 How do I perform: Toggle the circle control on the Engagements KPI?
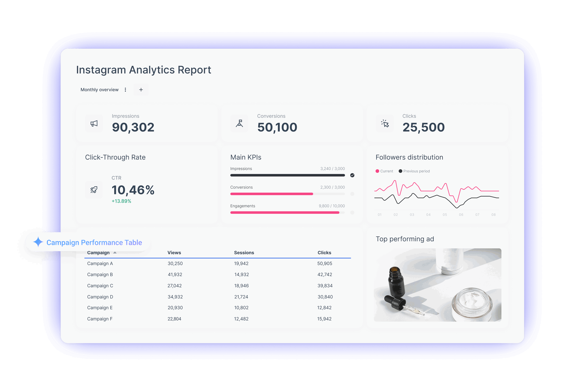(x=353, y=212)
